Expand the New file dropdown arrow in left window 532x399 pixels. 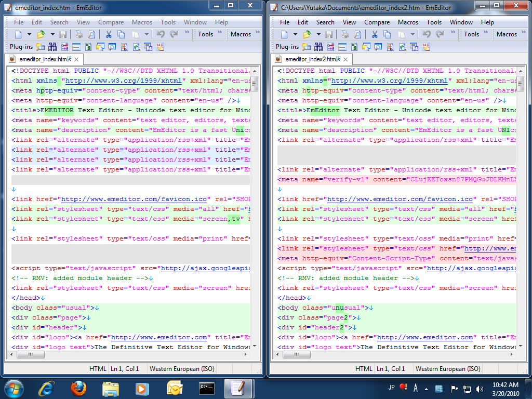[29, 34]
